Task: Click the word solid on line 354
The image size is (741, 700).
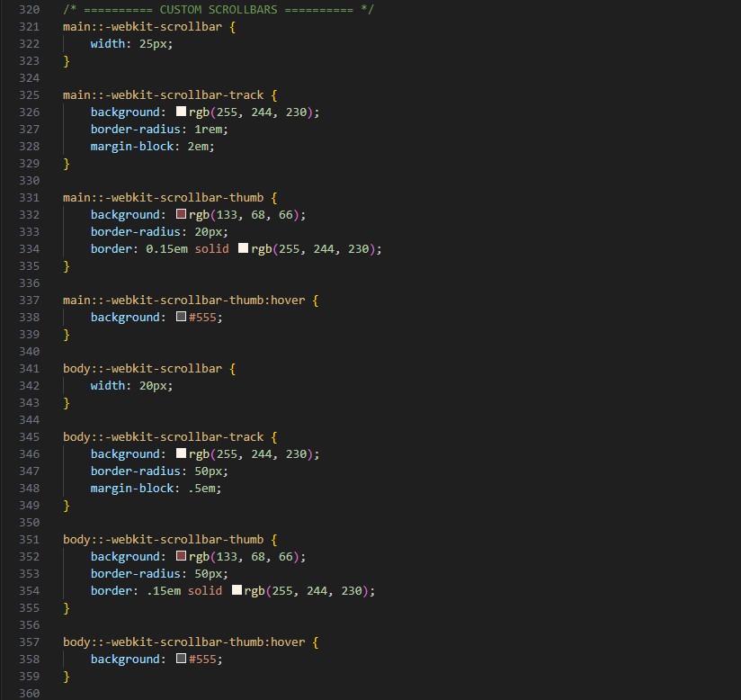Action: (x=205, y=591)
